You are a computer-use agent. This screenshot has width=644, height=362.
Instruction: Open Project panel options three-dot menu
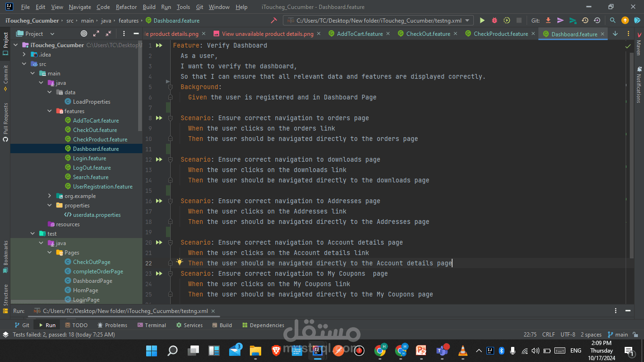[x=124, y=34]
